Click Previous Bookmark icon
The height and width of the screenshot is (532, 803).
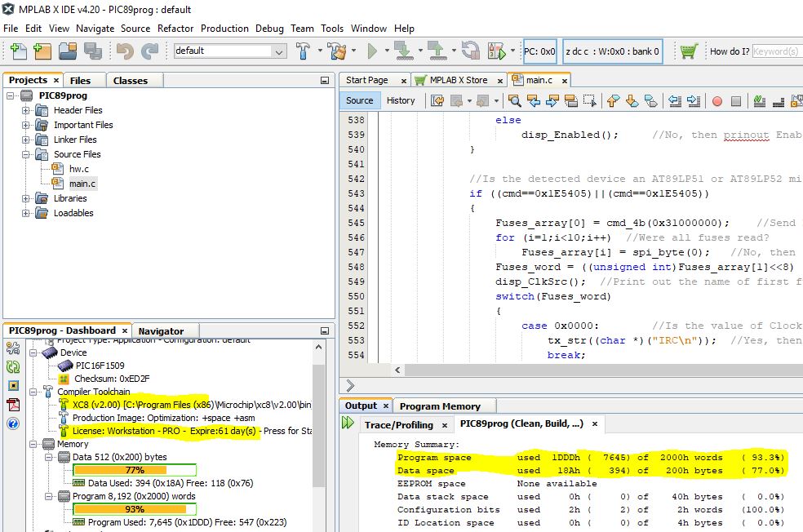613,101
